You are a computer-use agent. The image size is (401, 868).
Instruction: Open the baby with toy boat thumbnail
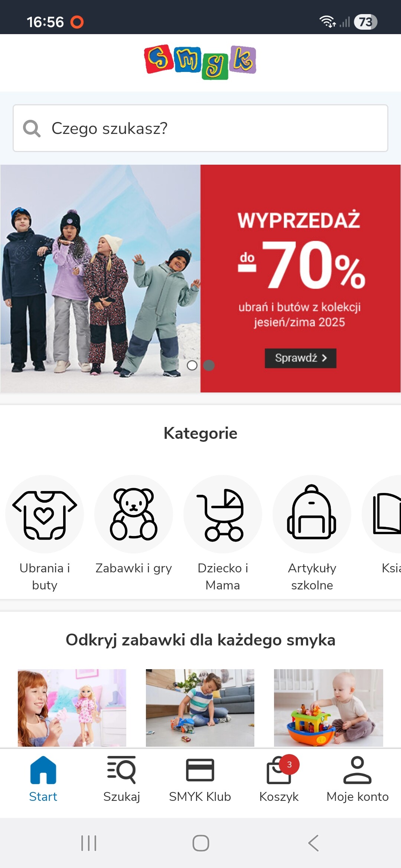[x=329, y=708]
